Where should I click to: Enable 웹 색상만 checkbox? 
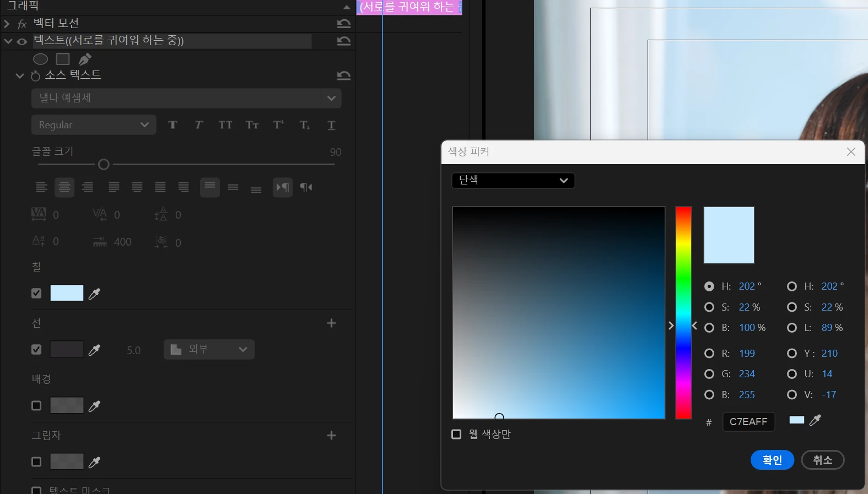click(x=456, y=435)
